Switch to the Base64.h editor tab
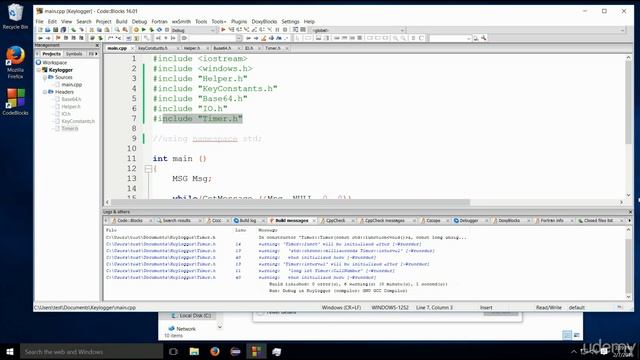The width and height of the screenshot is (640, 360). (222, 48)
